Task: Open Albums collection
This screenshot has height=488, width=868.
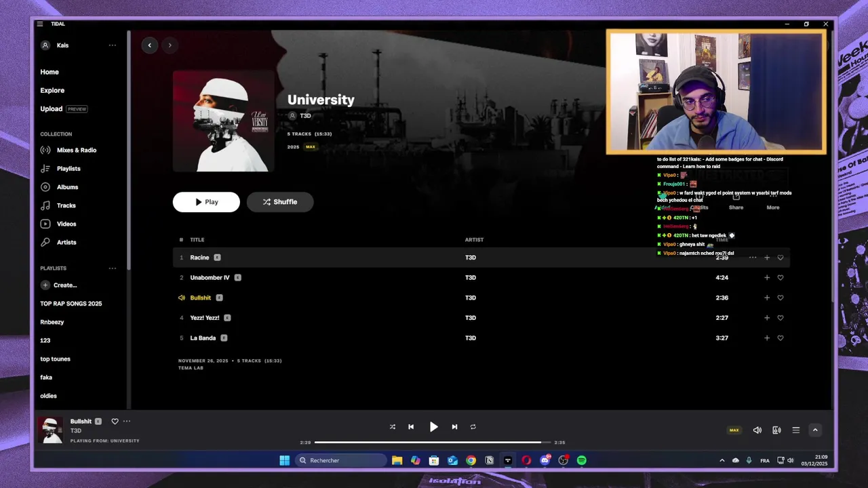Action: 59,187
